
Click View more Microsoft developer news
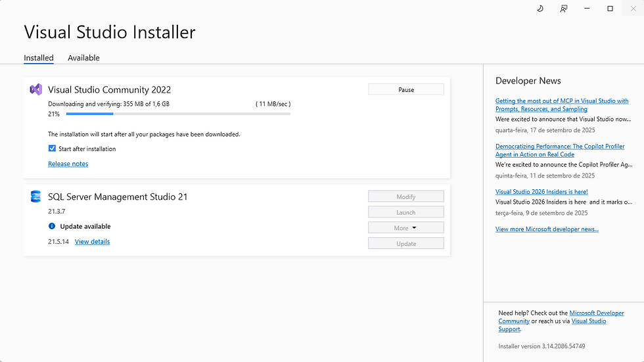pyautogui.click(x=547, y=229)
